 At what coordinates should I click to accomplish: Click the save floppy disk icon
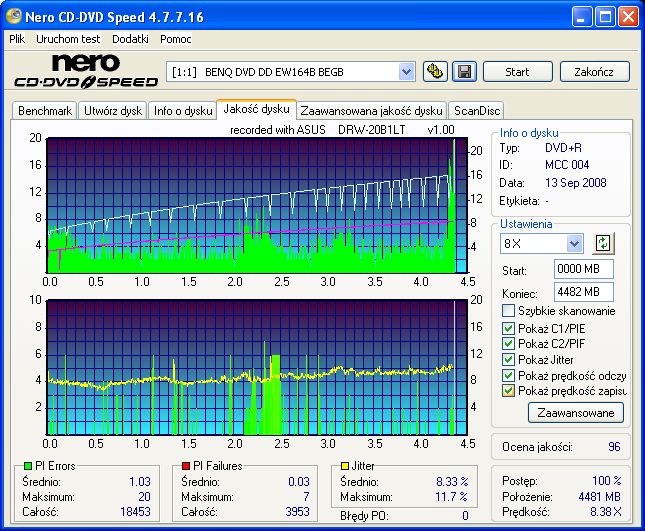coord(464,72)
